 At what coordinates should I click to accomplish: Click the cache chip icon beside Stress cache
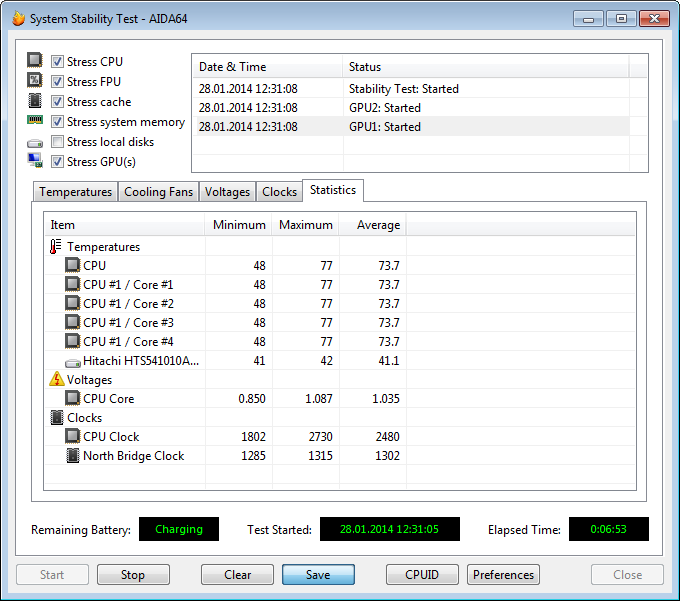click(x=35, y=101)
